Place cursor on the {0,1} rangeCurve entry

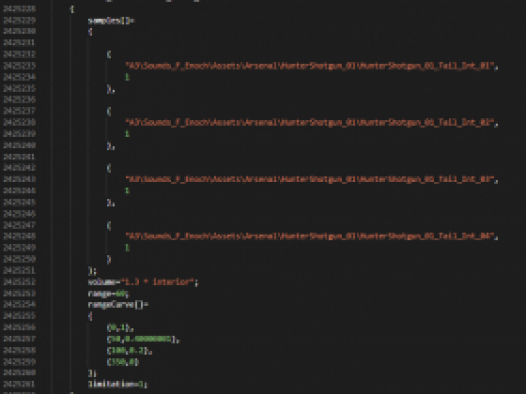coord(120,327)
